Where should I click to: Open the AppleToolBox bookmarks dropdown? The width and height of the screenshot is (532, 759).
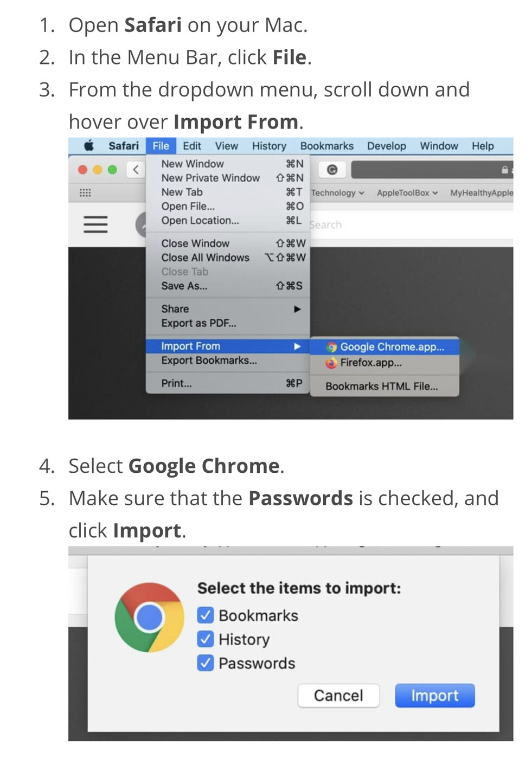407,192
